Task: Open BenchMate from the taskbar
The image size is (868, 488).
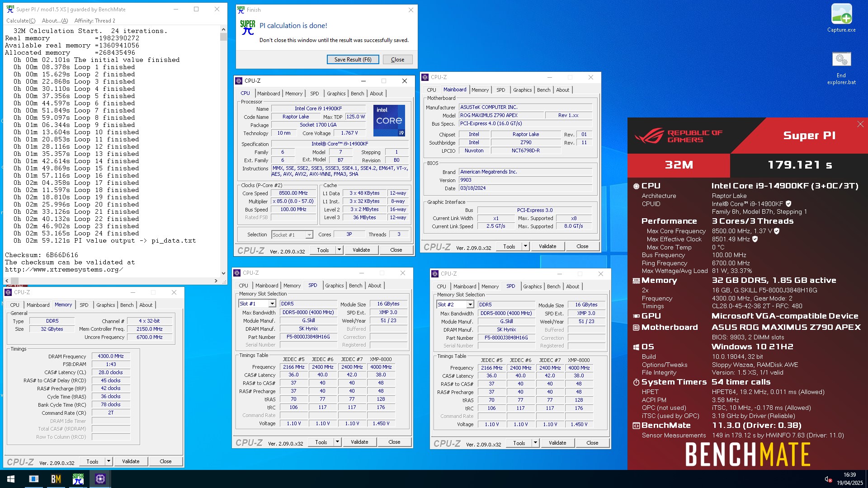Action: tap(56, 479)
